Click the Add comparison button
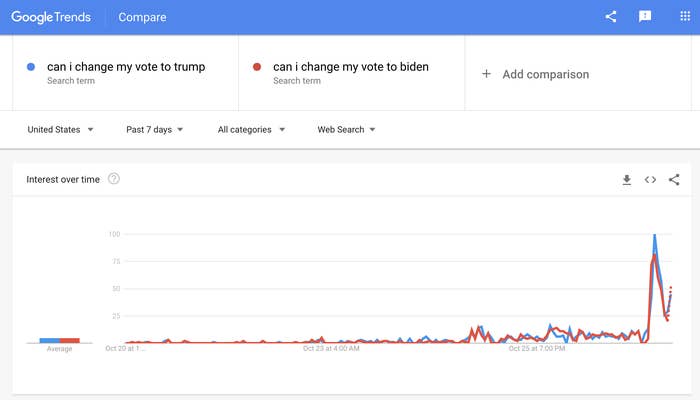Viewport: 700px width, 400px height. (x=535, y=74)
